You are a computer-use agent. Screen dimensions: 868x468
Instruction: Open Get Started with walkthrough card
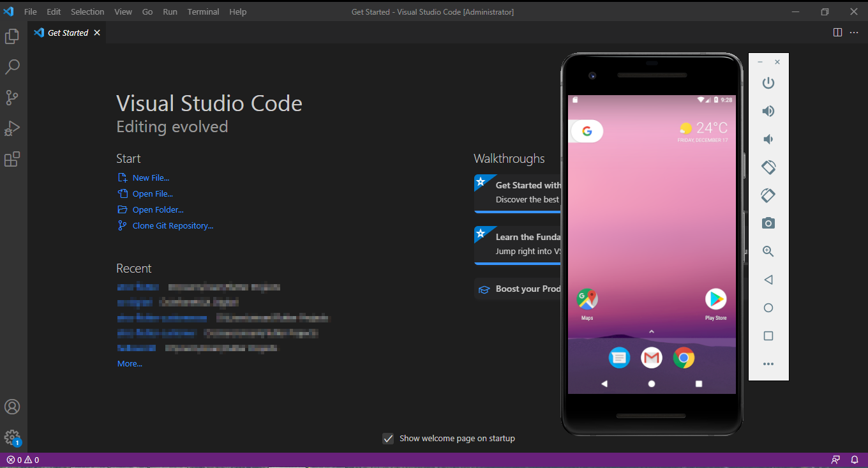point(518,193)
